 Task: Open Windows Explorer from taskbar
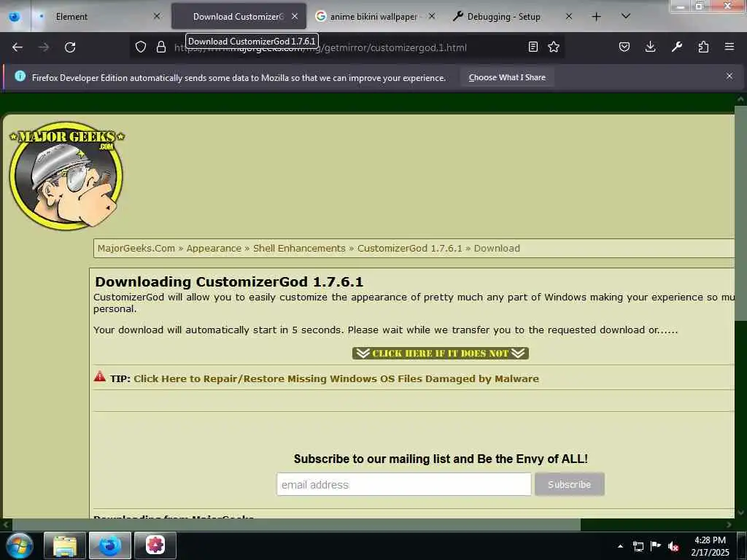(65, 545)
